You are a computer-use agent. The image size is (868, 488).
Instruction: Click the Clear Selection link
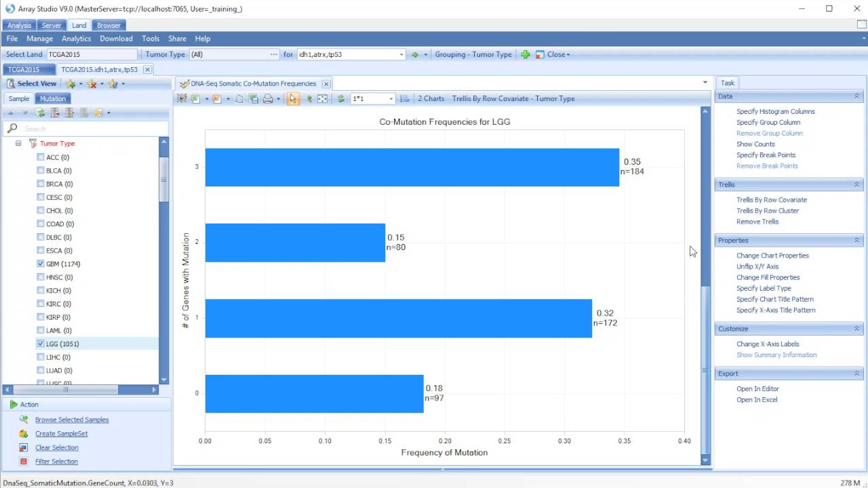coord(57,447)
